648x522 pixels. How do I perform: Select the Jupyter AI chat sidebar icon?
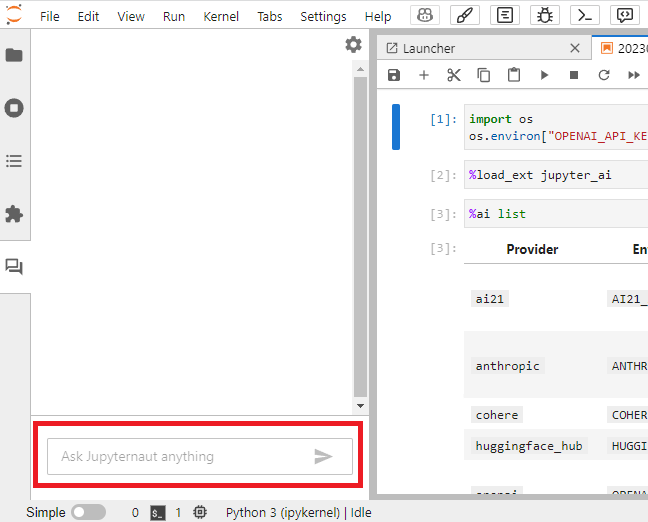pyautogui.click(x=14, y=267)
